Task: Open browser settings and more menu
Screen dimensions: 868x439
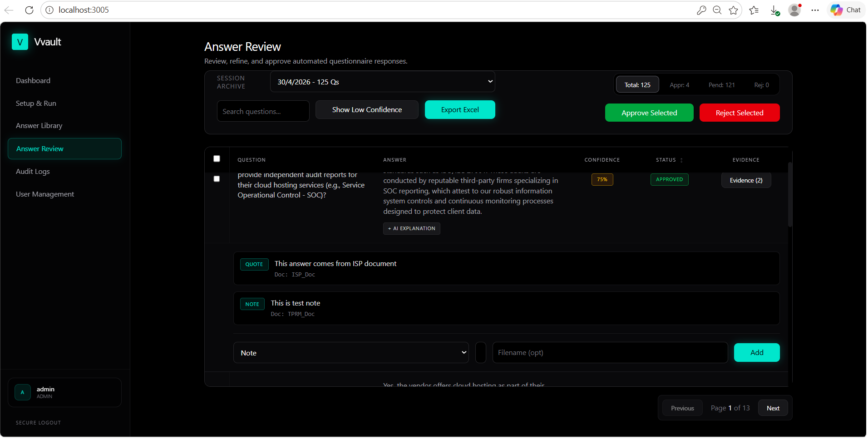Action: pos(815,10)
